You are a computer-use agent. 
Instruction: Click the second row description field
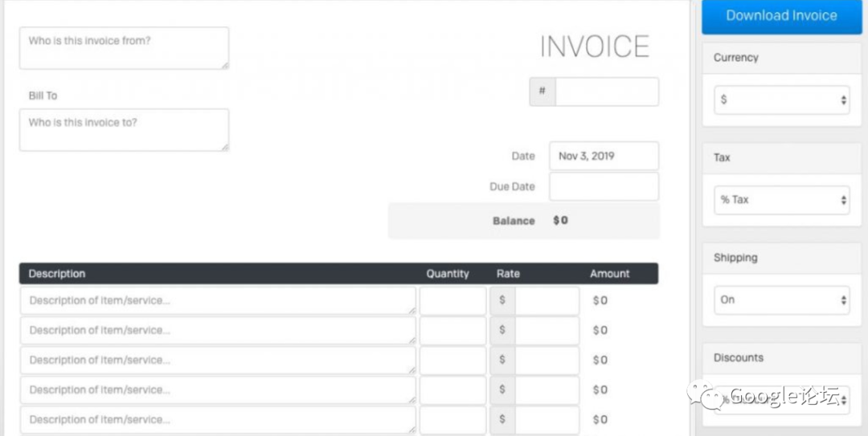pyautogui.click(x=218, y=331)
